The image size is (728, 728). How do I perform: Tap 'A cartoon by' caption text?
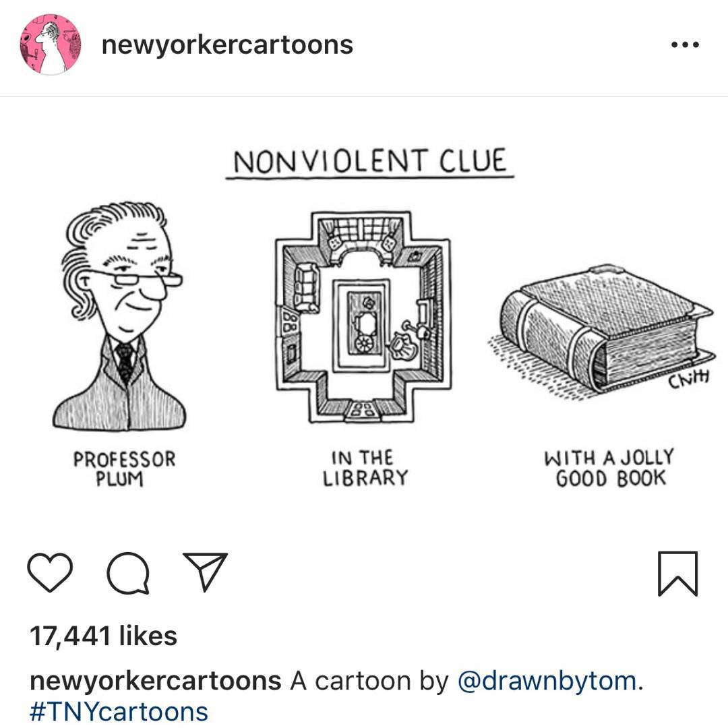369,681
